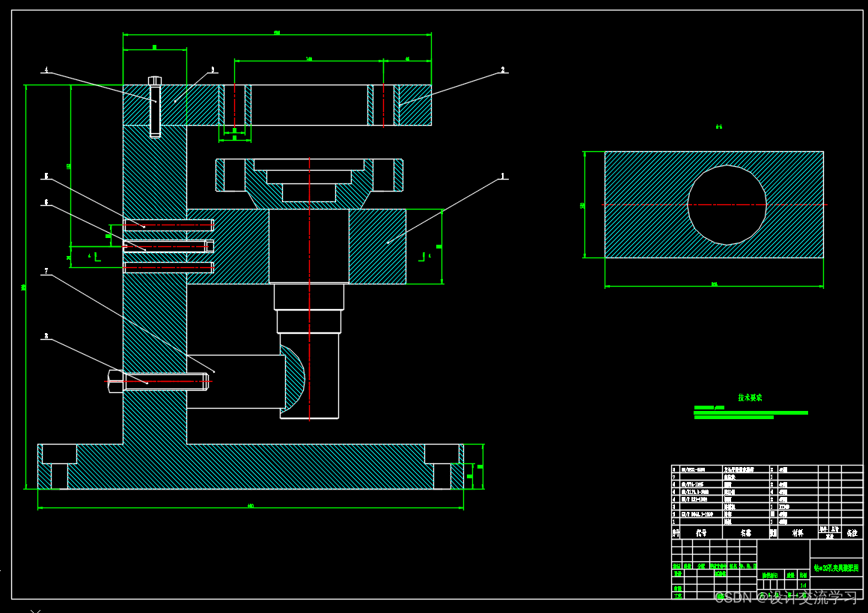Select part balloon number 6
Image resolution: width=868 pixels, height=613 pixels.
click(46, 203)
